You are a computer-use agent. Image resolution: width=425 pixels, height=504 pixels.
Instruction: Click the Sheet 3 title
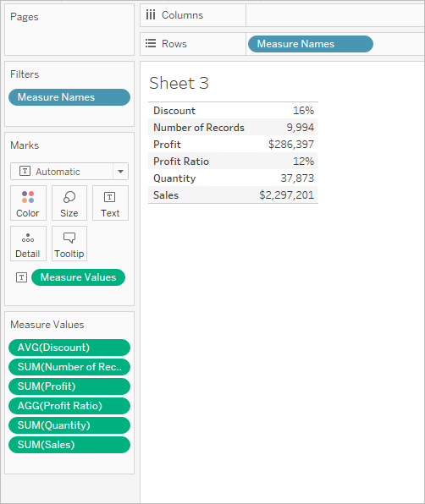coord(179,83)
